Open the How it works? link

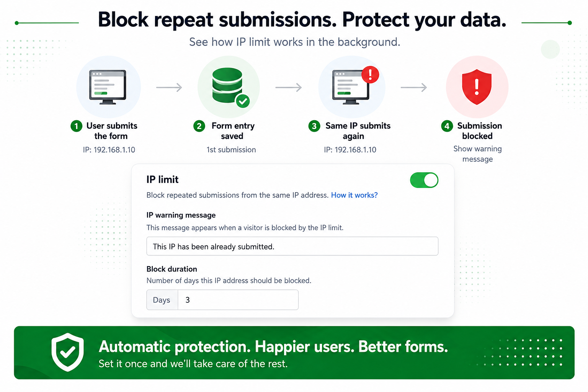point(354,195)
